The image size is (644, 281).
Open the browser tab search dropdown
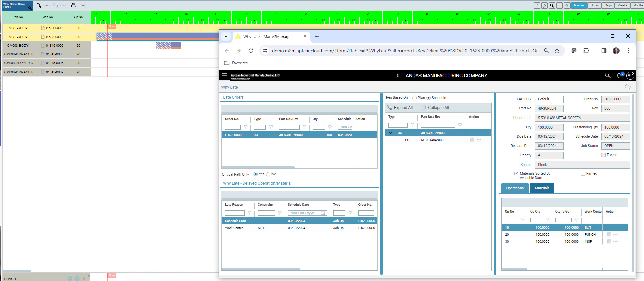(x=226, y=36)
